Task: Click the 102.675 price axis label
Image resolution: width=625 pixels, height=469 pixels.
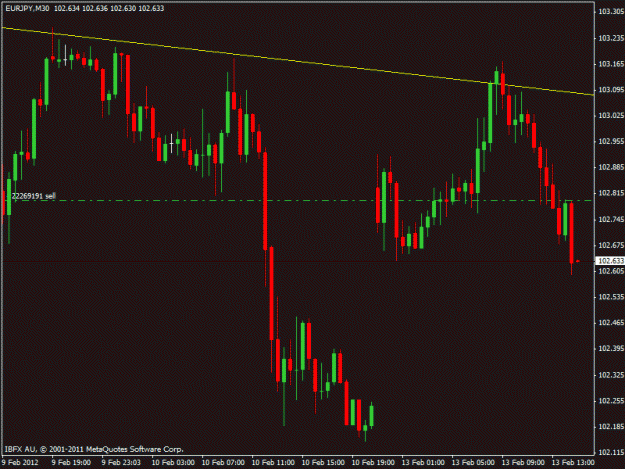Action: pos(611,245)
